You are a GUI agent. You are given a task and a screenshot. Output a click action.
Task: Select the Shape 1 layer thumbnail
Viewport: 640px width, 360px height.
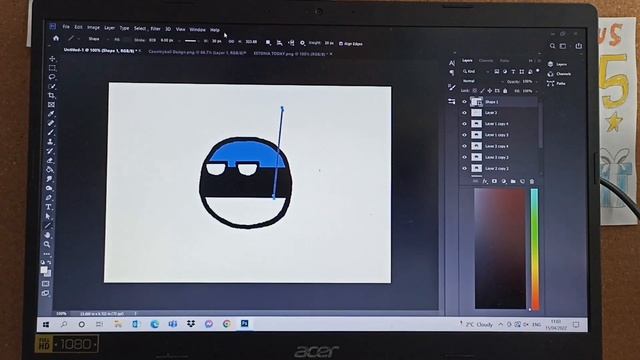pos(476,102)
